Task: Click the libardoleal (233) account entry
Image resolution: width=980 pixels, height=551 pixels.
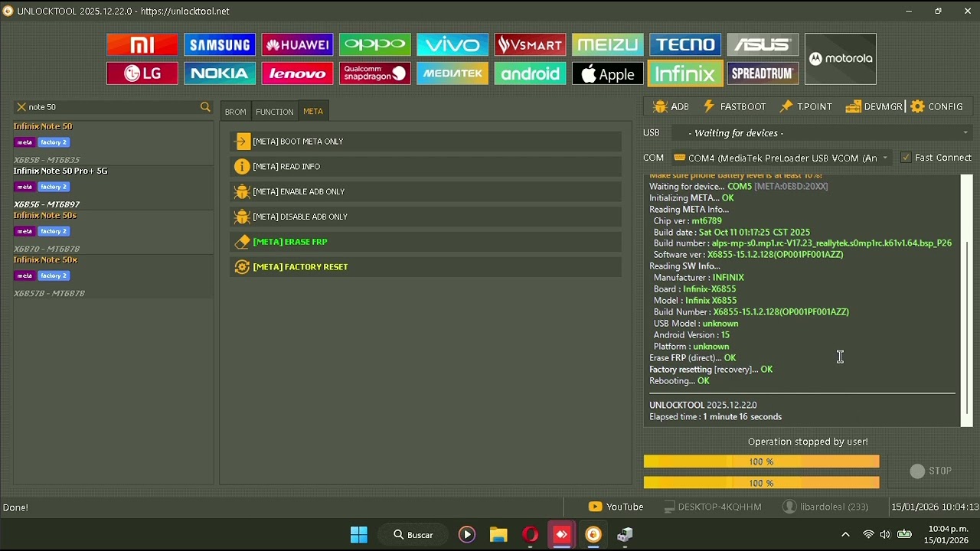Action: coord(825,507)
